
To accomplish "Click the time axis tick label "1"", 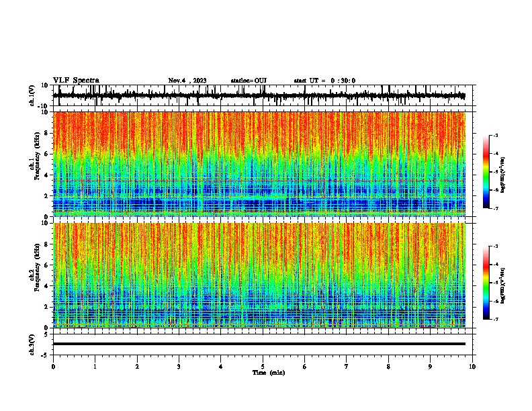I will tap(95, 367).
